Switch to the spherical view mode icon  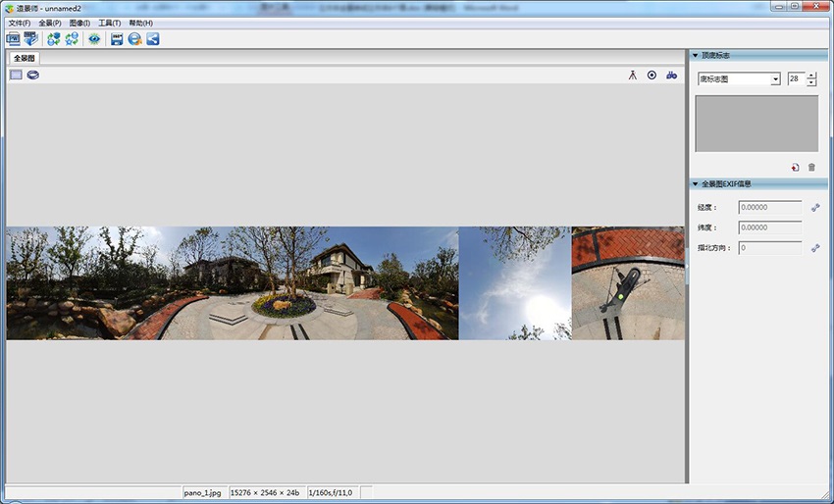pyautogui.click(x=32, y=75)
